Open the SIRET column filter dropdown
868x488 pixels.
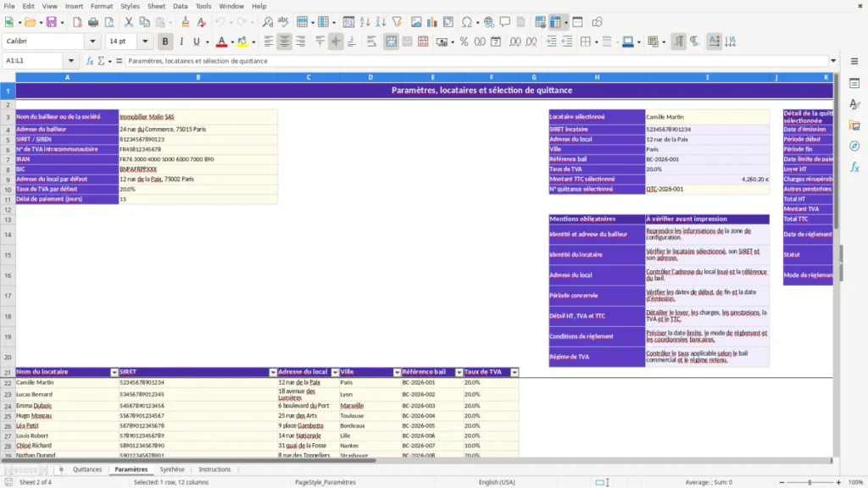point(273,373)
